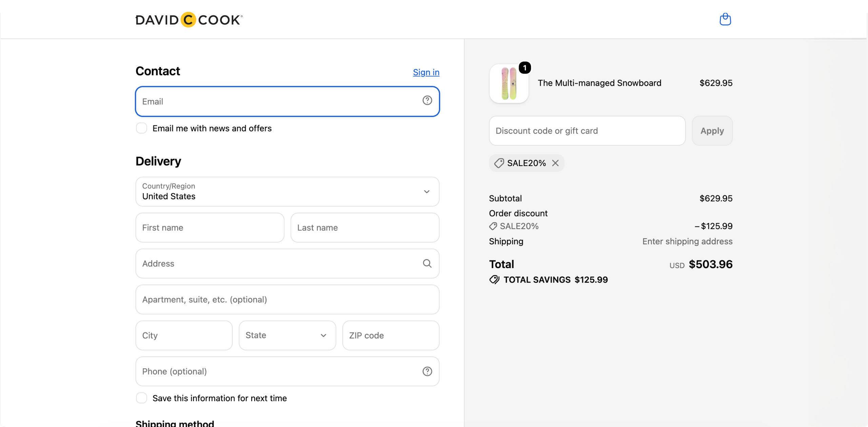Click the −$125.99 order discount value

pos(713,226)
